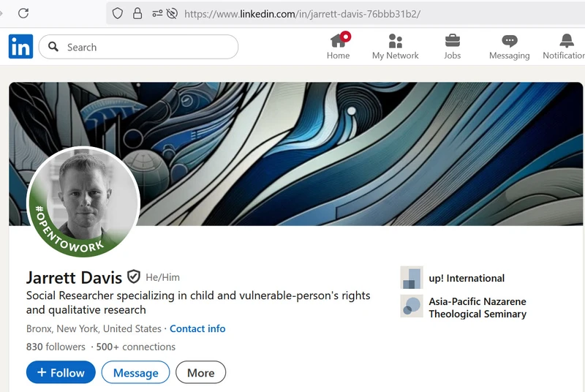Open the up! International company link
This screenshot has height=392, width=585.
[466, 278]
